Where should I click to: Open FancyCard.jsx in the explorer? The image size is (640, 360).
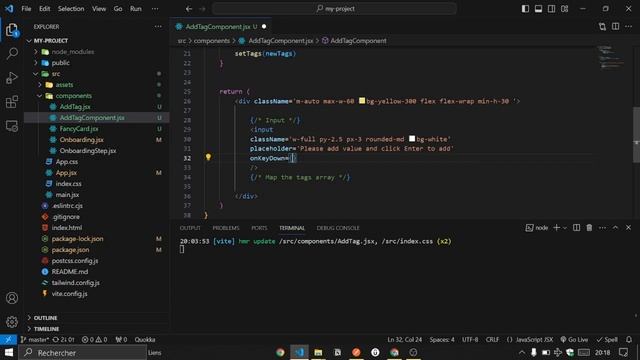click(79, 129)
